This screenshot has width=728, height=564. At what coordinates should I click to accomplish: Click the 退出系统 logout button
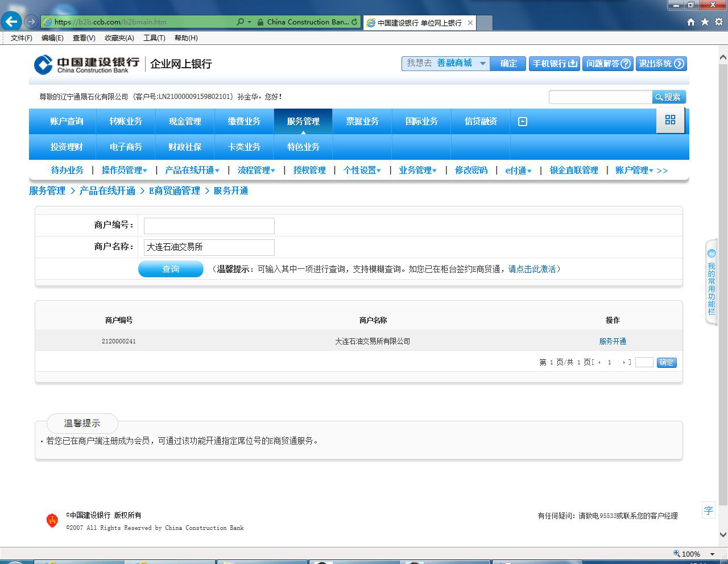[x=661, y=64]
